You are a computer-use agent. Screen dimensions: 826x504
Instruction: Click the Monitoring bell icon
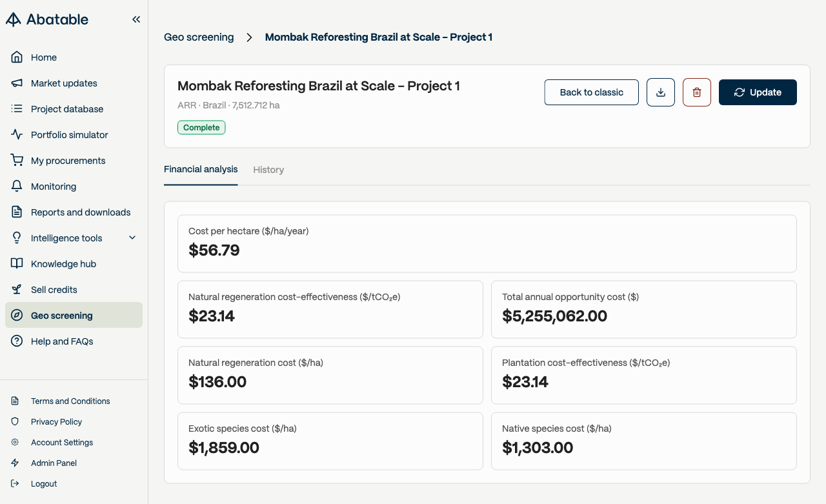coord(17,186)
